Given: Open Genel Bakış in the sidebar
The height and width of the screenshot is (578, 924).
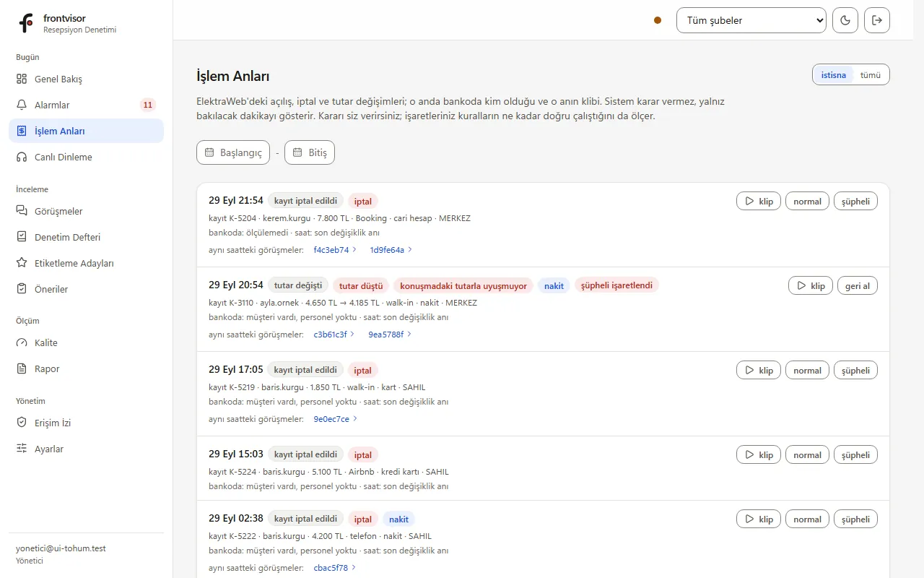Looking at the screenshot, I should (86, 79).
